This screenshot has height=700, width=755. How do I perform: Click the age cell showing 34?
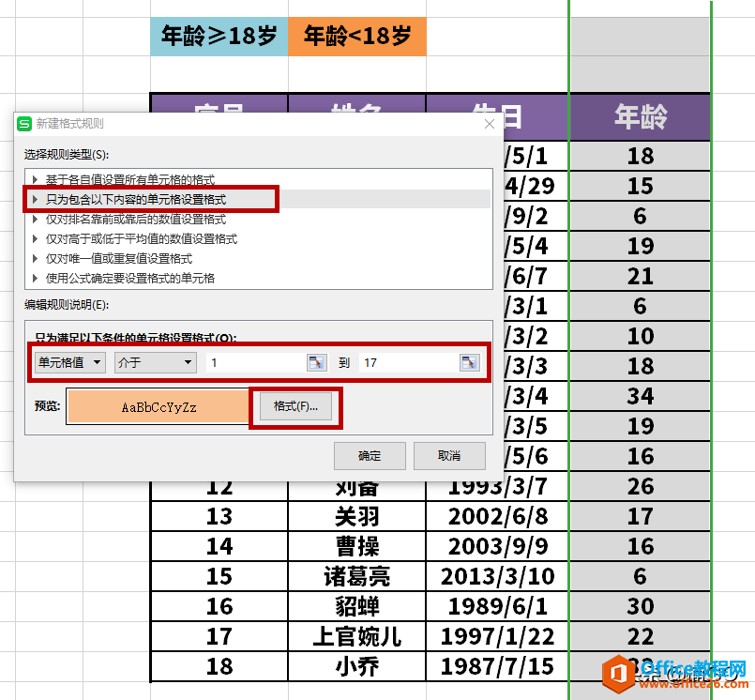[x=640, y=397]
